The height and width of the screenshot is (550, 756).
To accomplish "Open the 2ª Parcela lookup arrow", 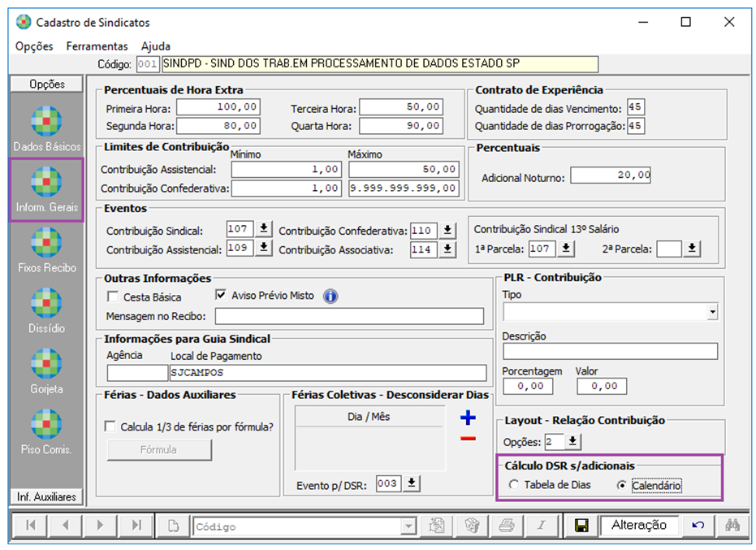I will click(692, 249).
